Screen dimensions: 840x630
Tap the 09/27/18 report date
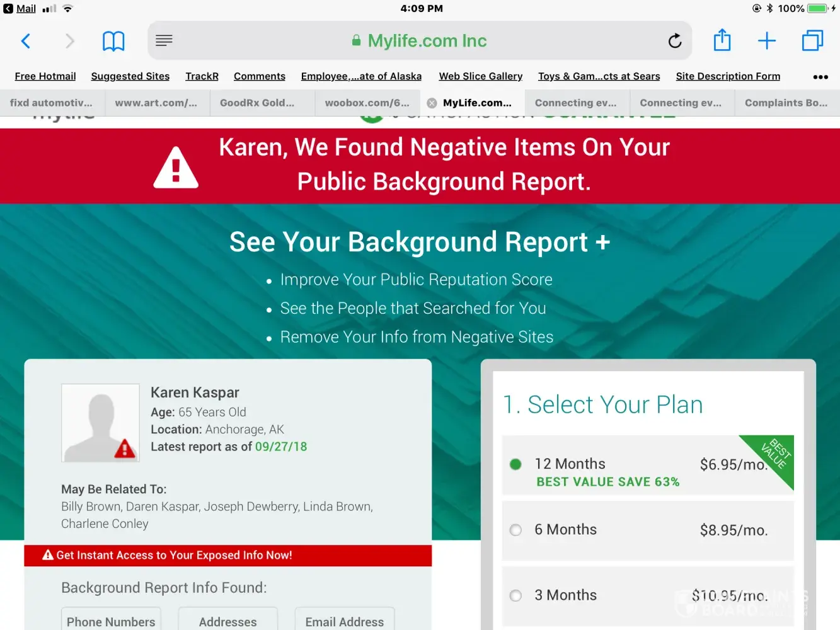(x=281, y=447)
